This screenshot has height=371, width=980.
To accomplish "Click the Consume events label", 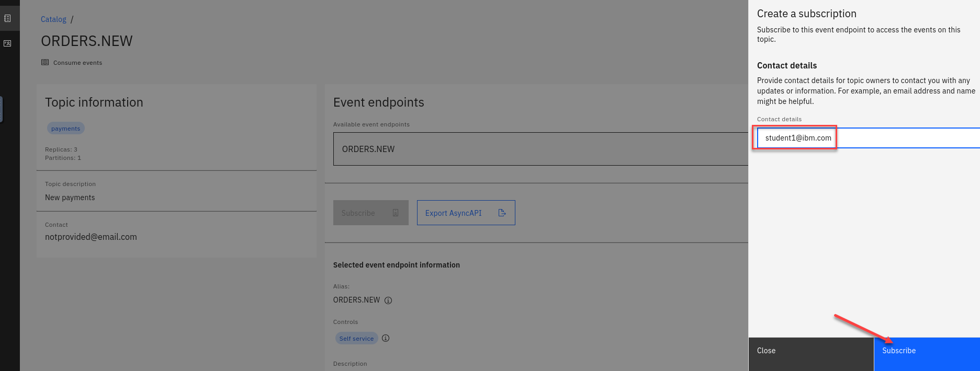I will [77, 63].
